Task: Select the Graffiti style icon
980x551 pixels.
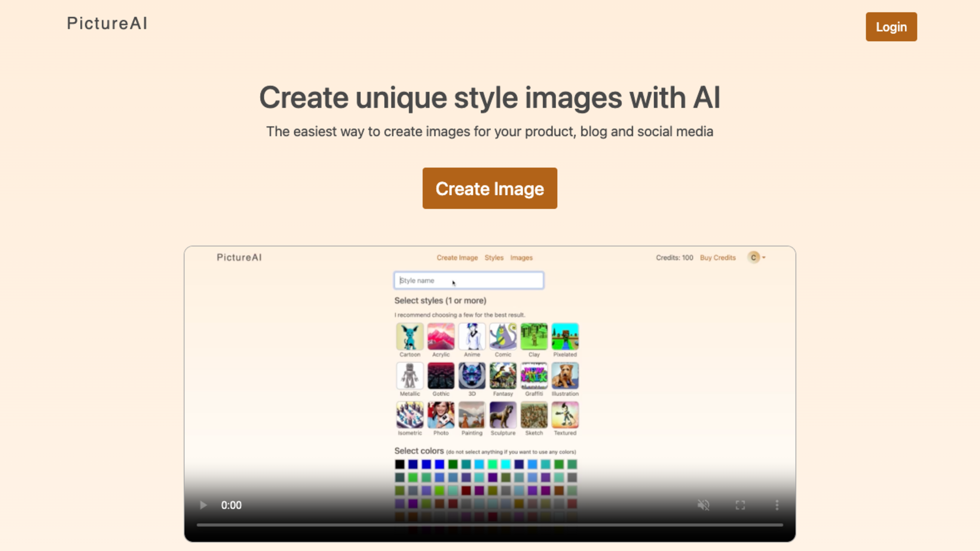Action: [534, 376]
